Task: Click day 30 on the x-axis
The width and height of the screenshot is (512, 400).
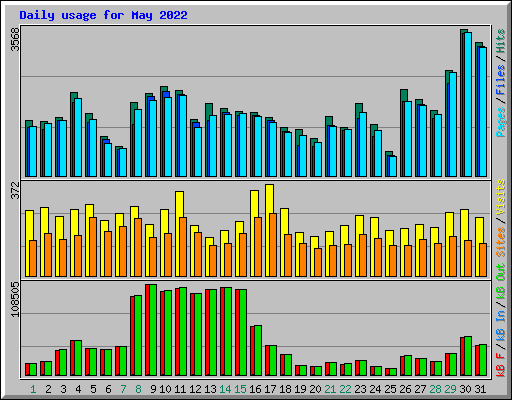Action: (465, 389)
